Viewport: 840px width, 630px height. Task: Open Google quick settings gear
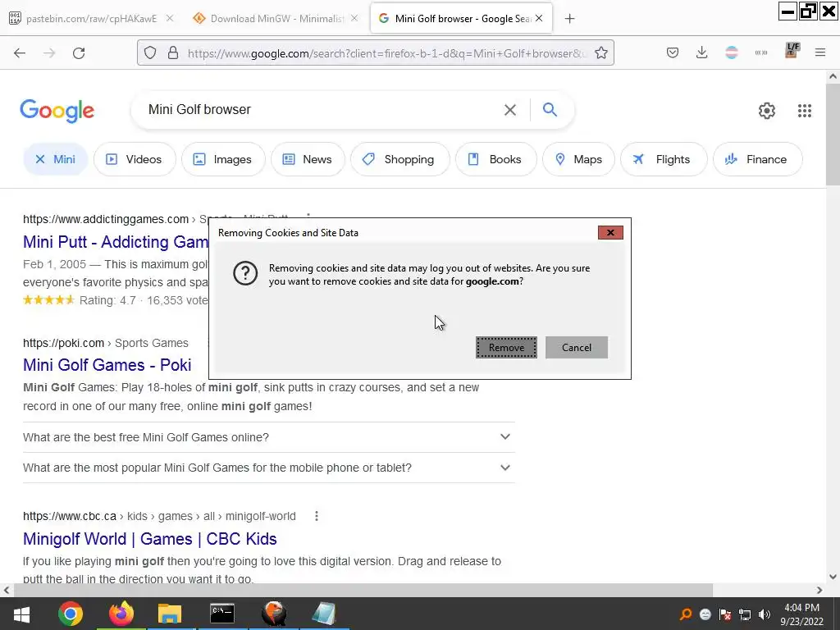pyautogui.click(x=767, y=111)
